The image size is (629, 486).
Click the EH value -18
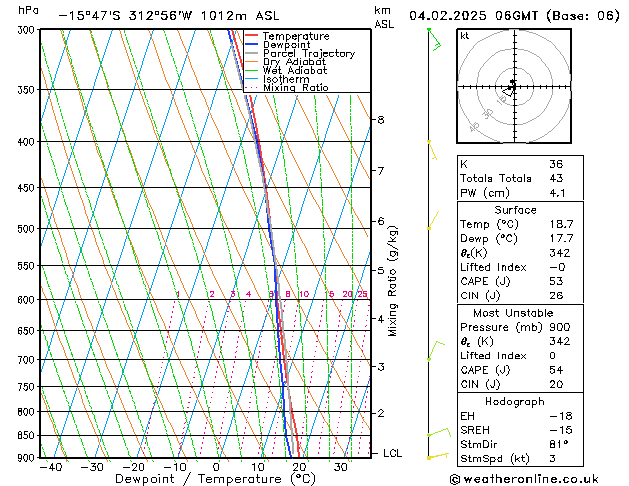tap(561, 416)
